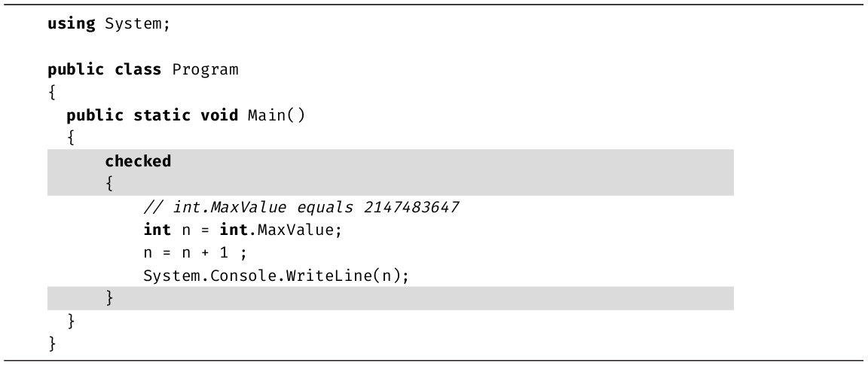Viewport: 868px width, 366px height.
Task: Select the Program class name
Action: click(205, 70)
